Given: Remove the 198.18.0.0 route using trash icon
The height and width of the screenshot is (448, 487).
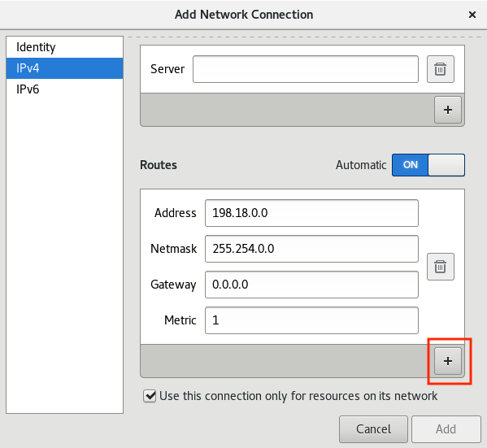Looking at the screenshot, I should pyautogui.click(x=441, y=267).
